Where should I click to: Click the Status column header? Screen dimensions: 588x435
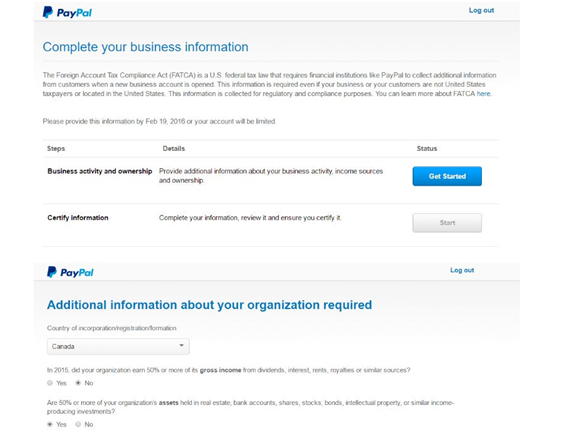coord(427,148)
